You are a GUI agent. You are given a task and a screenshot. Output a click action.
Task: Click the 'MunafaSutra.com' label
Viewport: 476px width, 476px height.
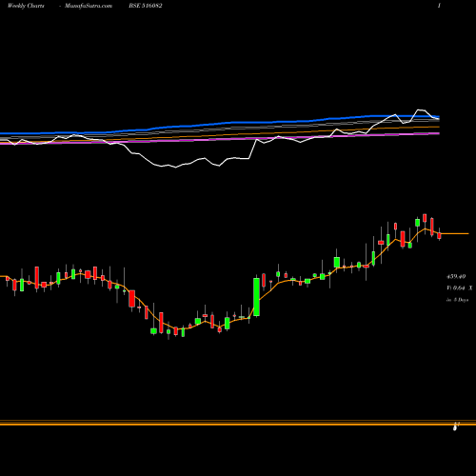coord(89,6)
